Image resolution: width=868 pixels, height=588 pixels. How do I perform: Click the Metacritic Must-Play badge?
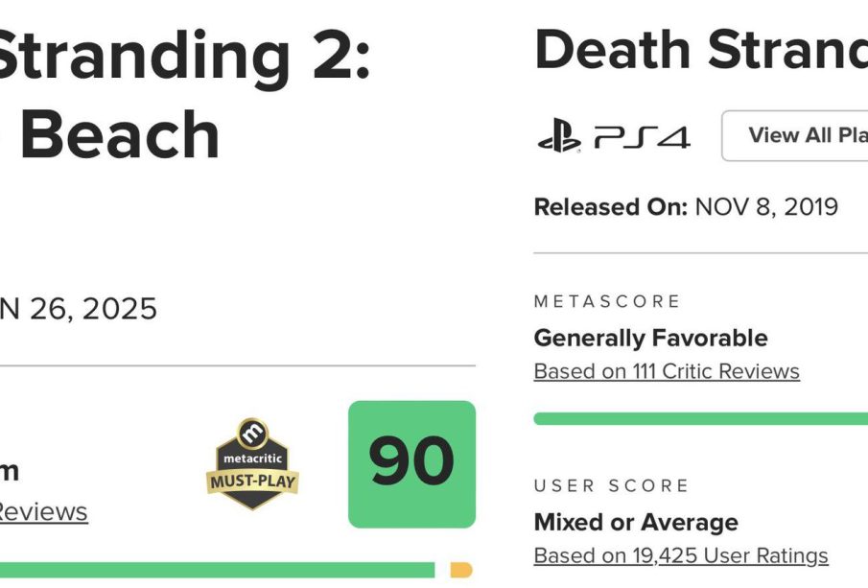(252, 464)
